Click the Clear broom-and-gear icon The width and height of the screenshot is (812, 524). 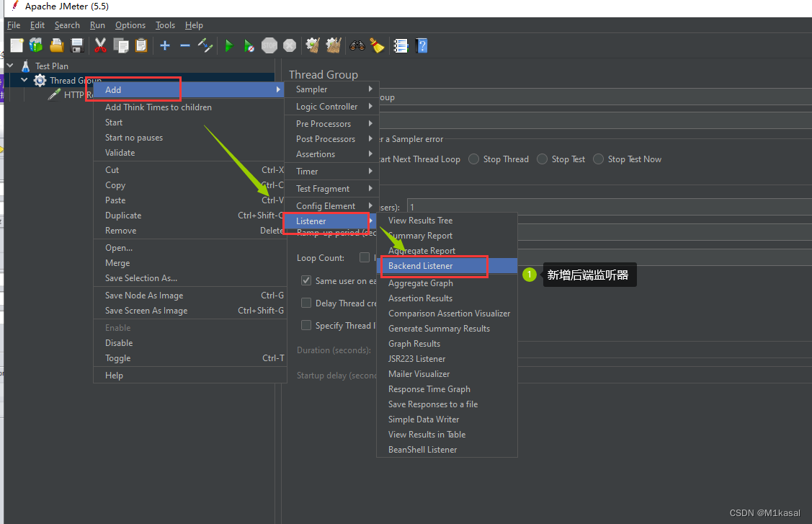[x=313, y=45]
